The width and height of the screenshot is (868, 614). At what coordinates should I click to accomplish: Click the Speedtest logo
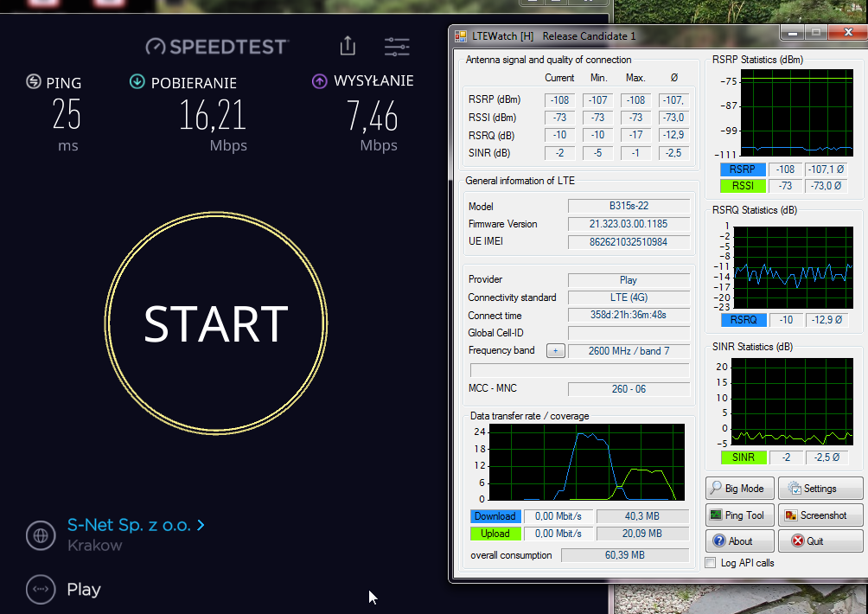217,47
